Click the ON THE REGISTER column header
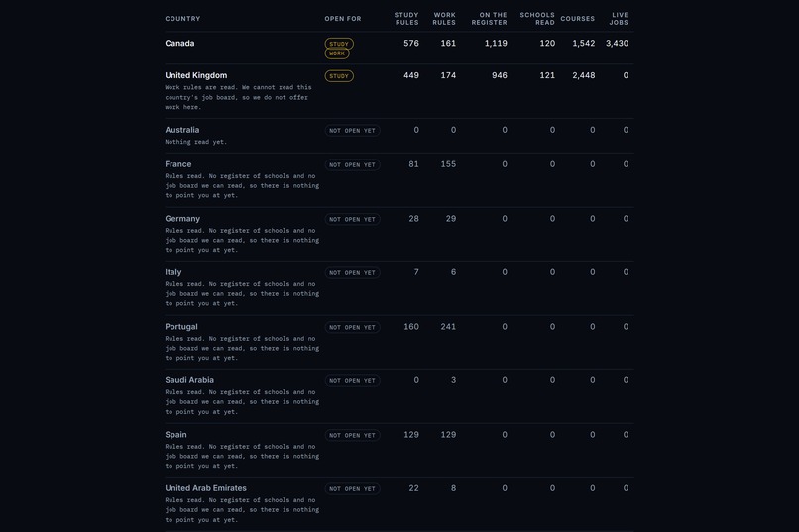This screenshot has width=799, height=532. coord(489,18)
